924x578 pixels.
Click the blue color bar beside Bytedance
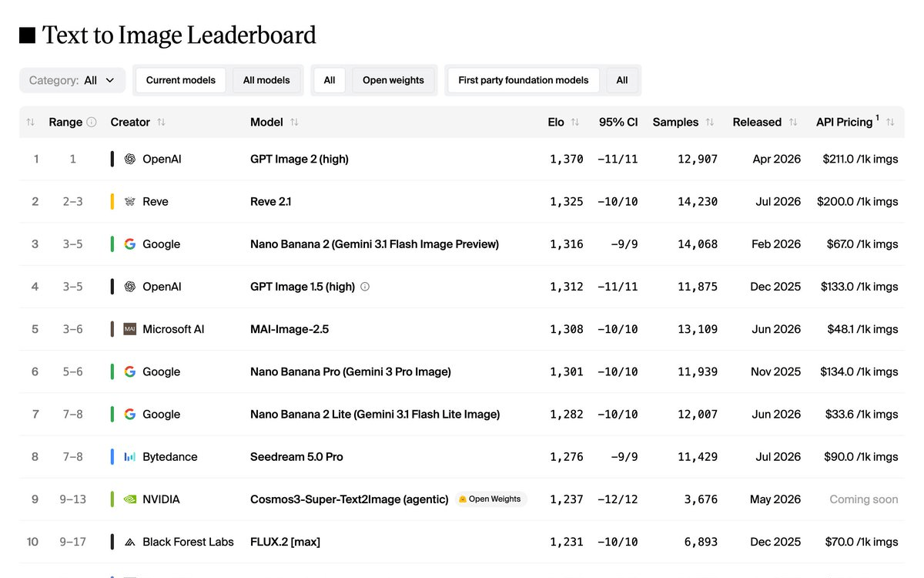click(x=112, y=457)
